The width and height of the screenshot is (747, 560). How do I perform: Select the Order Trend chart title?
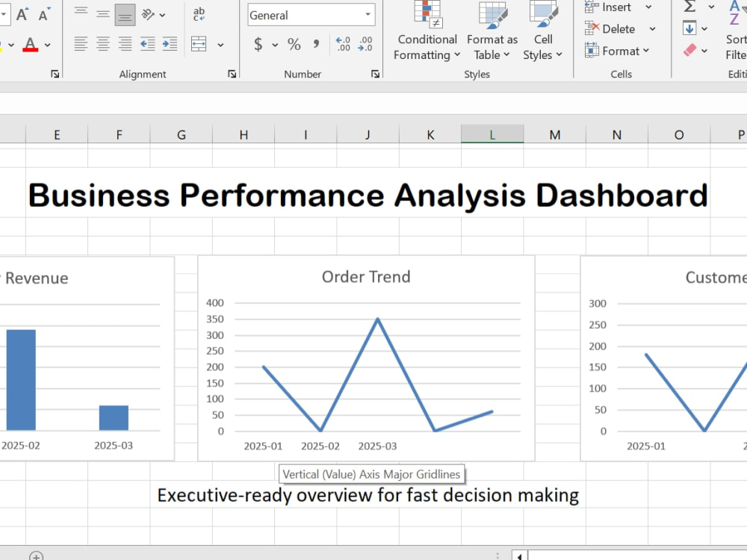click(x=366, y=277)
